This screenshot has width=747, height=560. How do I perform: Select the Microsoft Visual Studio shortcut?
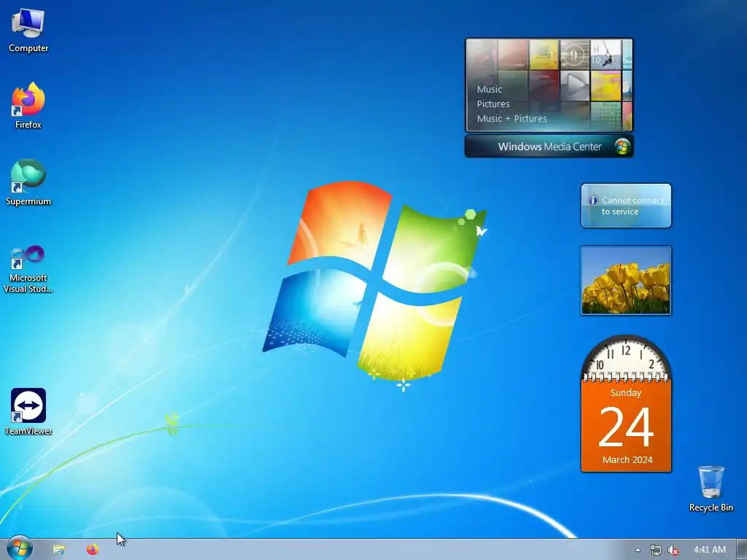[28, 268]
